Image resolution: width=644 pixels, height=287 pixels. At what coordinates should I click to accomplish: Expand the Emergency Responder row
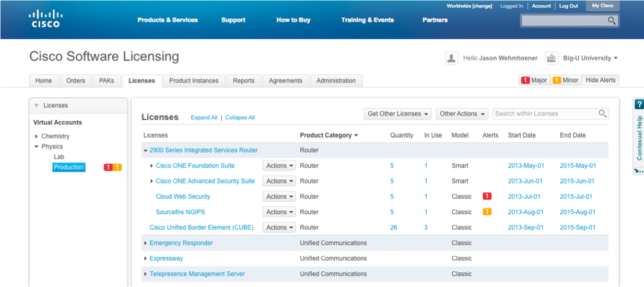click(146, 243)
